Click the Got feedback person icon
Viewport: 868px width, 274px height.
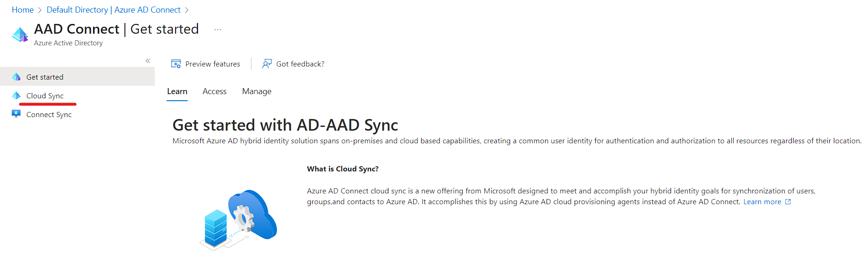pyautogui.click(x=266, y=63)
